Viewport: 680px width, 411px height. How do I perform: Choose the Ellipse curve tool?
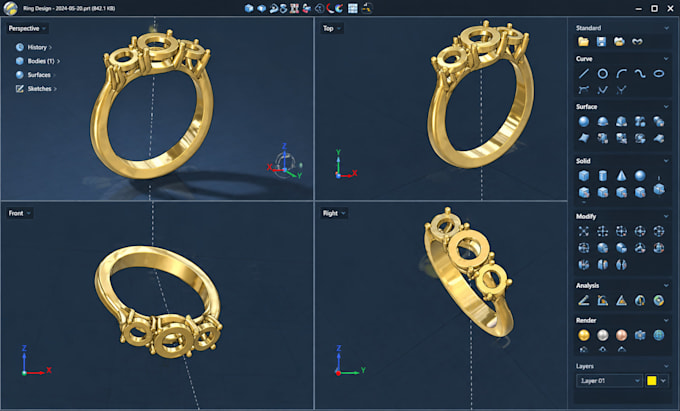point(658,73)
